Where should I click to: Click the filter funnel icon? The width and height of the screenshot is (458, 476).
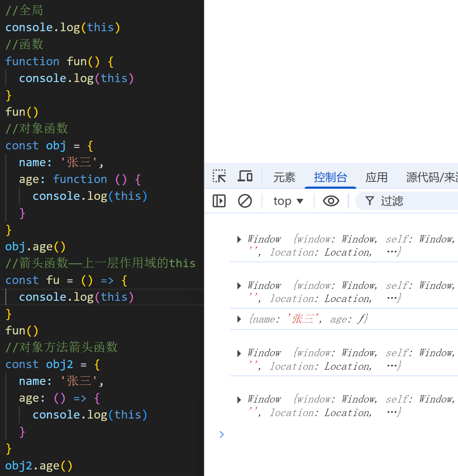(x=369, y=201)
